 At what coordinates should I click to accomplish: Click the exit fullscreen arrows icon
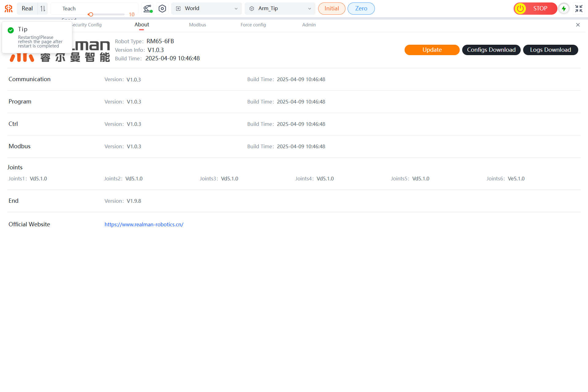click(x=579, y=9)
